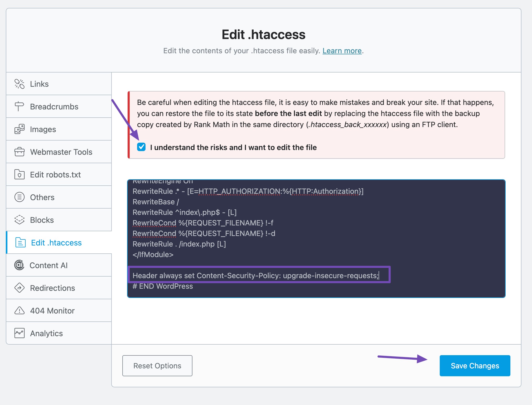The height and width of the screenshot is (405, 532).
Task: Switch to the 404 Monitor tab
Action: coord(52,310)
